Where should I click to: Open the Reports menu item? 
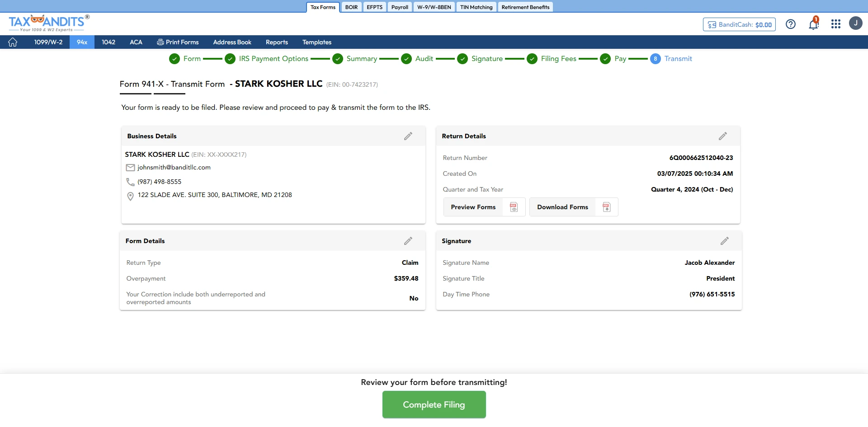coord(277,42)
